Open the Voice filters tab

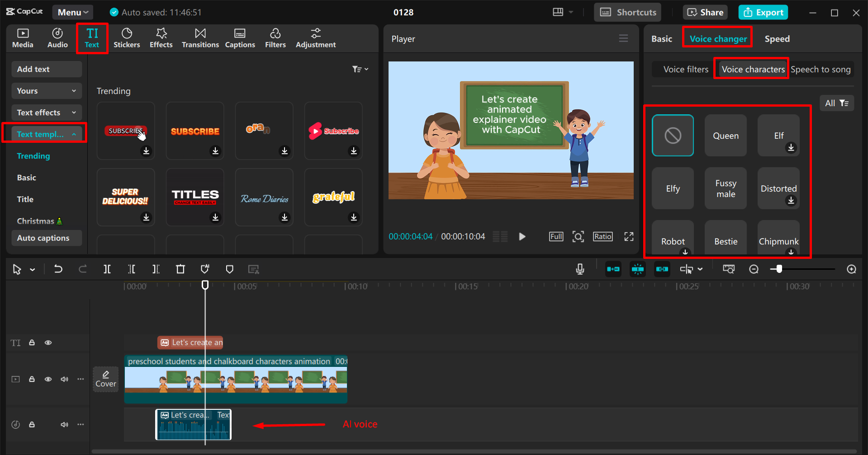point(685,69)
